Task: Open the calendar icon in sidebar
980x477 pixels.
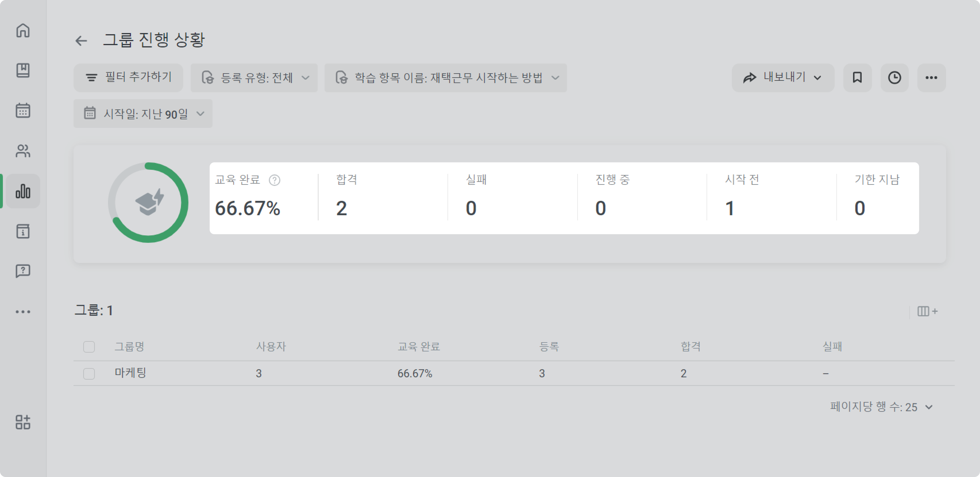Action: click(x=23, y=110)
